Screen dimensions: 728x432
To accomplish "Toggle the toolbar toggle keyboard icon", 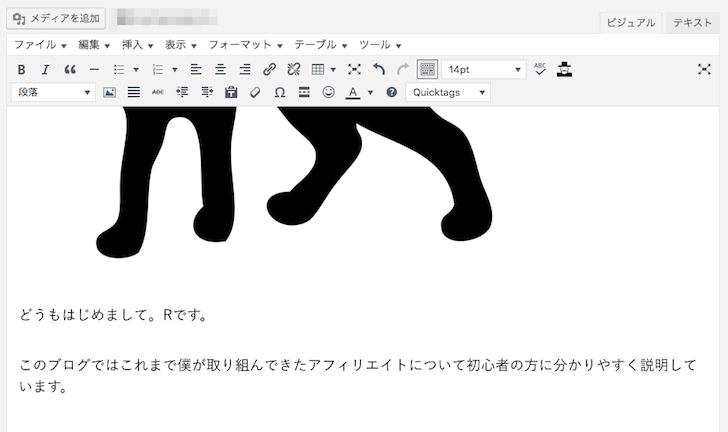I will [427, 69].
